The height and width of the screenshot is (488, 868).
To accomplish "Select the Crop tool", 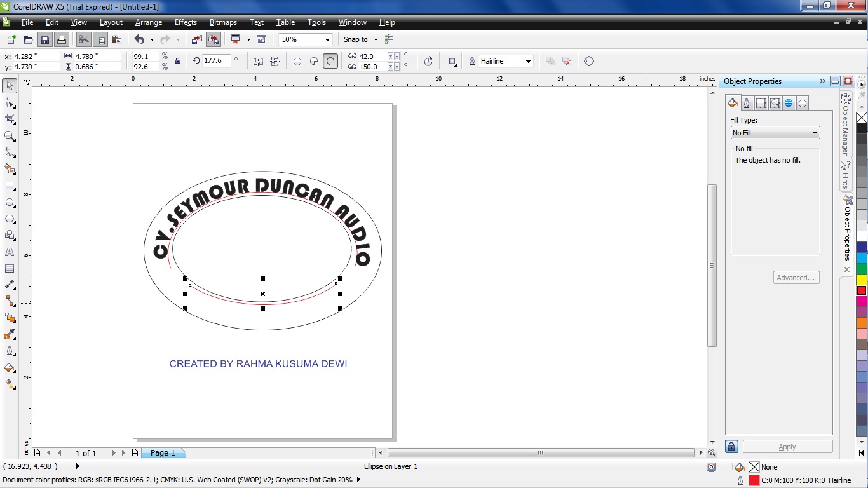I will [10, 119].
